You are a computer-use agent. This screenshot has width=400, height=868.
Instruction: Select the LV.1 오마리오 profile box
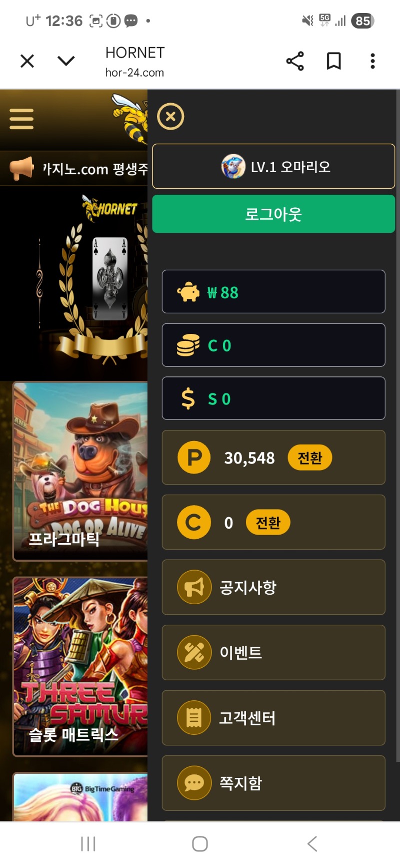(x=273, y=166)
